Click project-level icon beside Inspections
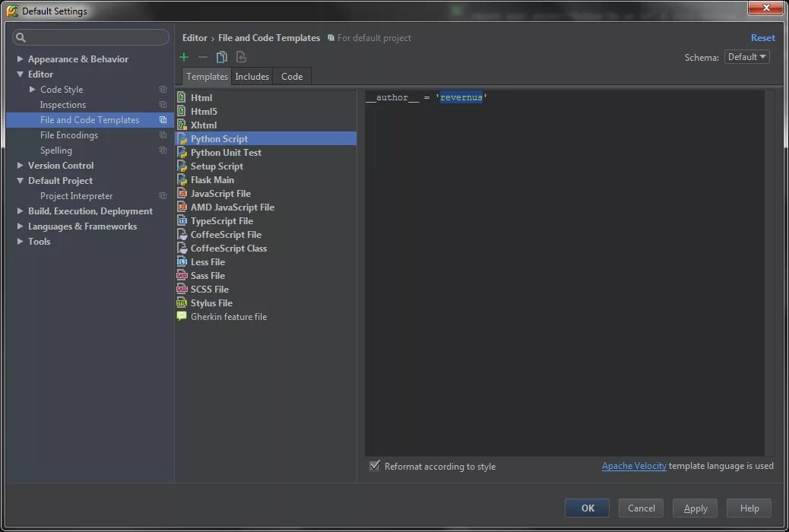This screenshot has height=532, width=789. tap(163, 105)
